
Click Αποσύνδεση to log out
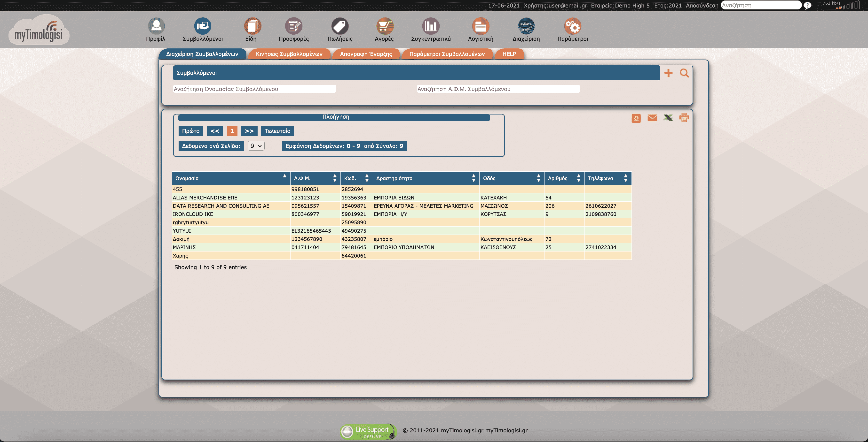pyautogui.click(x=702, y=5)
